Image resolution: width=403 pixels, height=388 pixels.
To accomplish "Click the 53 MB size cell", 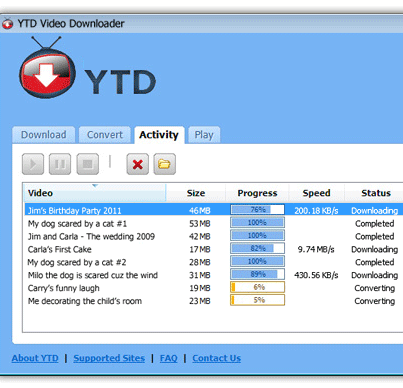I will [x=200, y=224].
